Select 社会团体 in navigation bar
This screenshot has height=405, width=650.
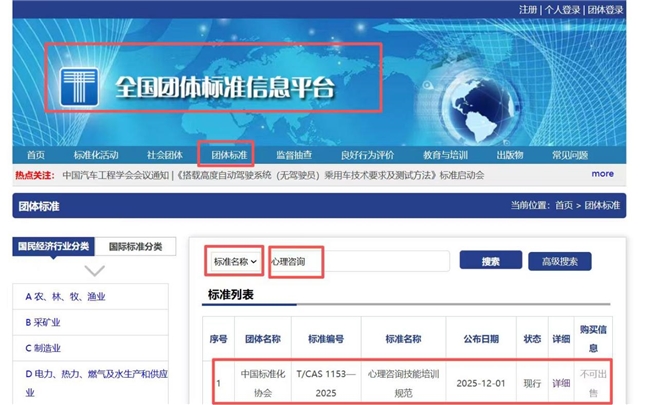coord(165,155)
